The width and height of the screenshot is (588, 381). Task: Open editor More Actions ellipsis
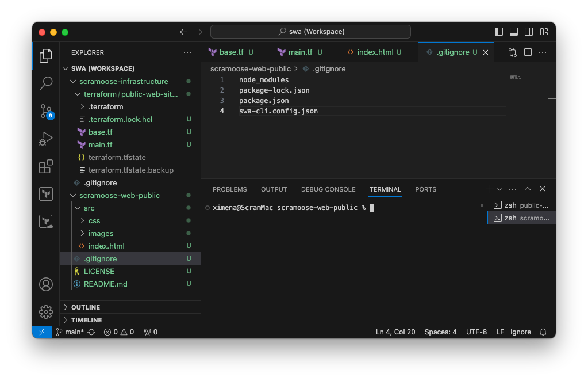coord(542,52)
